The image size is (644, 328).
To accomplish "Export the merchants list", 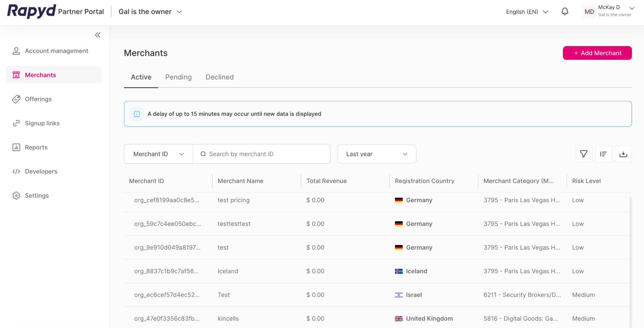I will point(623,154).
